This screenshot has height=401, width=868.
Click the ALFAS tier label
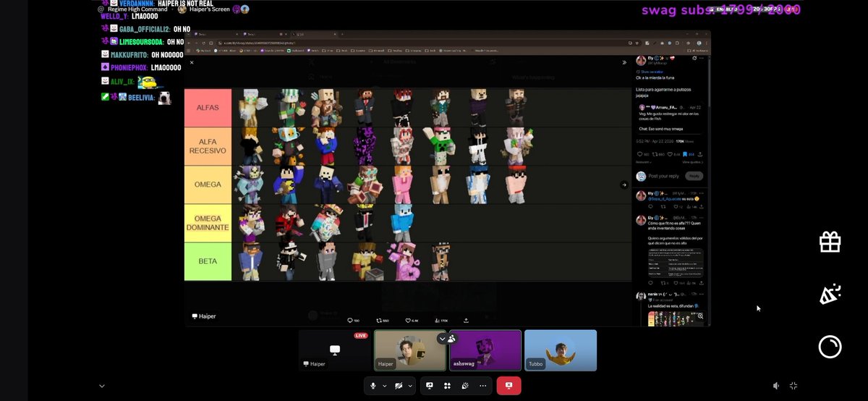point(208,108)
